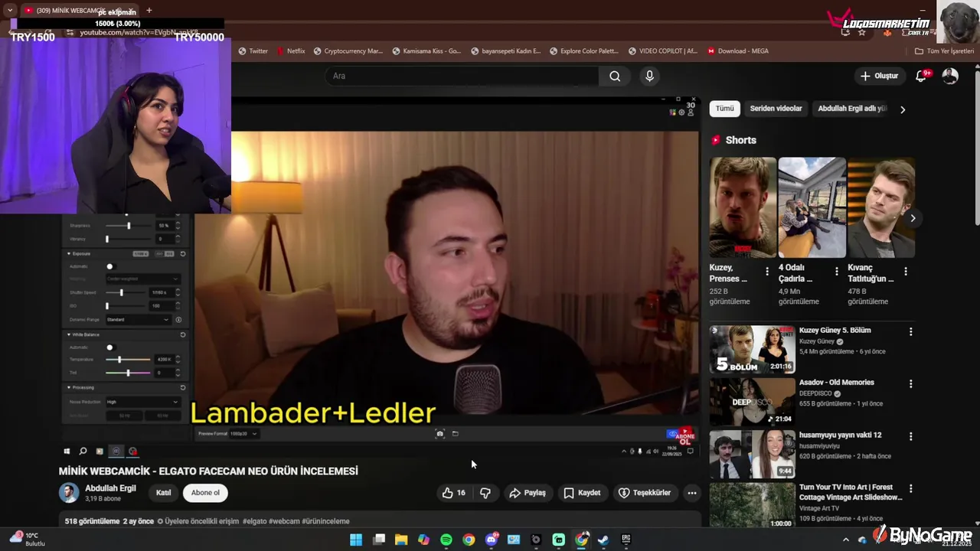
Task: Show next Shorts with arrow button
Action: coord(913,218)
